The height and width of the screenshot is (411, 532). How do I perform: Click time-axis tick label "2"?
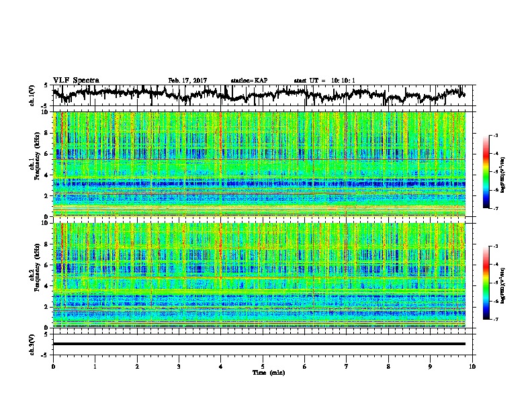click(x=137, y=367)
